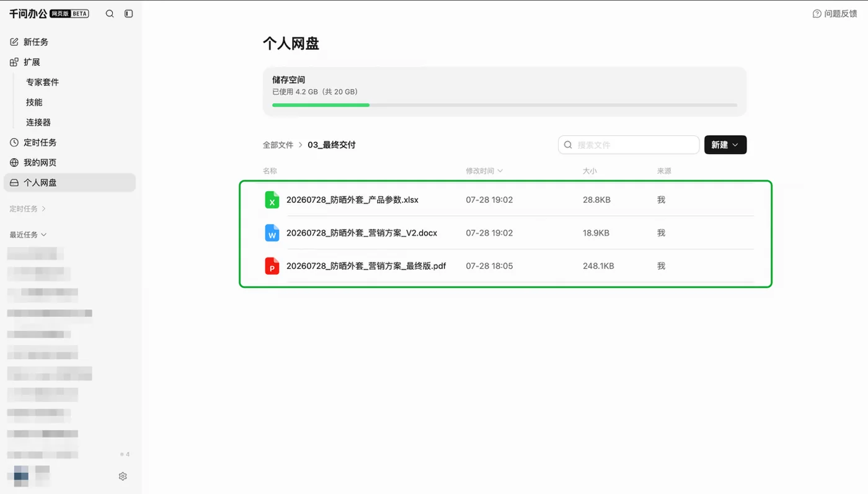Click the green Excel icon for 产品参数.xlsx

pyautogui.click(x=272, y=200)
